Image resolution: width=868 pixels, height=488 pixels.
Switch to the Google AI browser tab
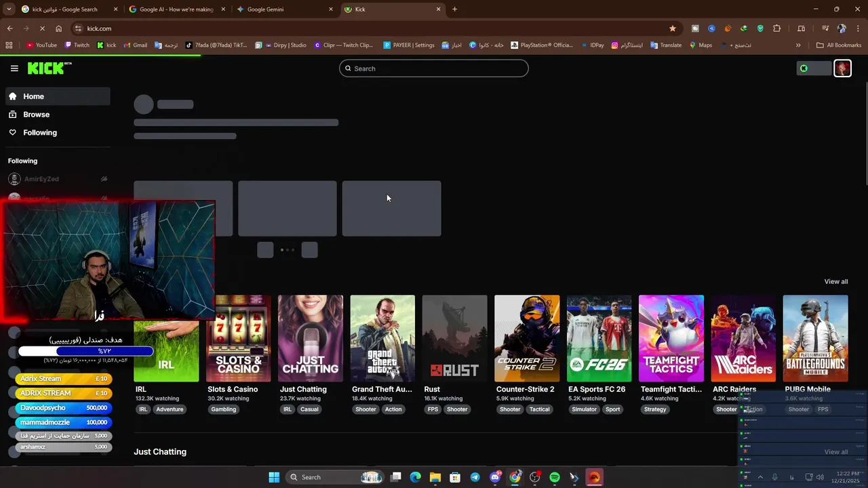click(x=176, y=9)
